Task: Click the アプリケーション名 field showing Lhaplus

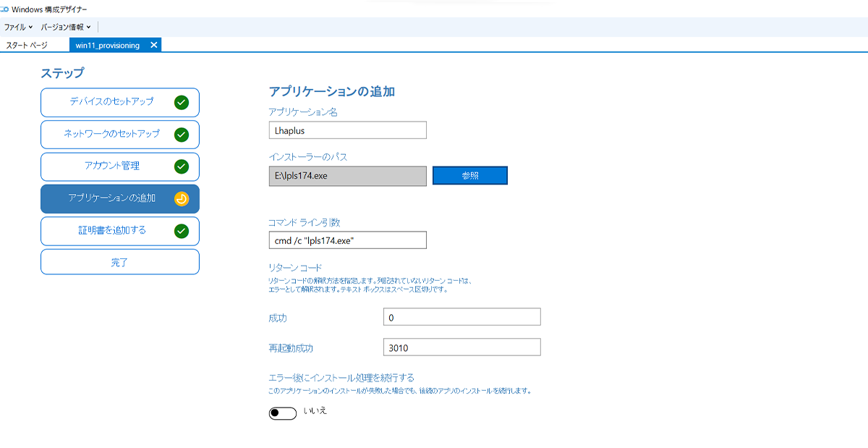Action: click(x=347, y=130)
